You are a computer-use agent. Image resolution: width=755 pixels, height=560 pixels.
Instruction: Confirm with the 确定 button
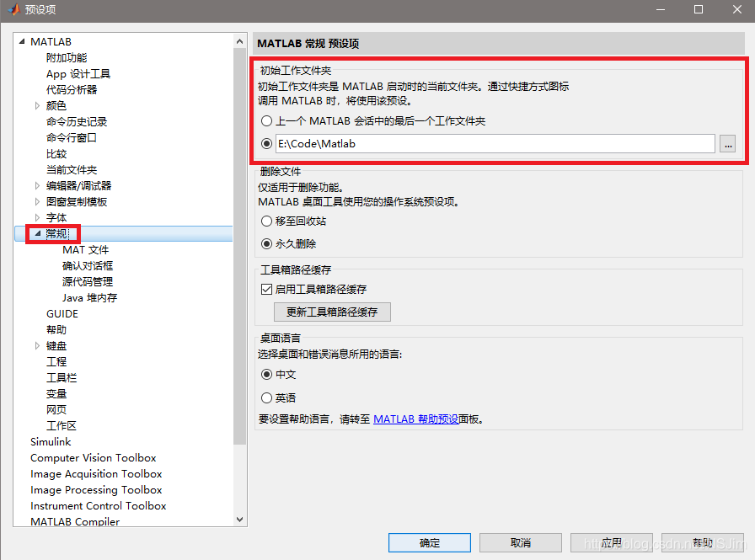point(430,542)
